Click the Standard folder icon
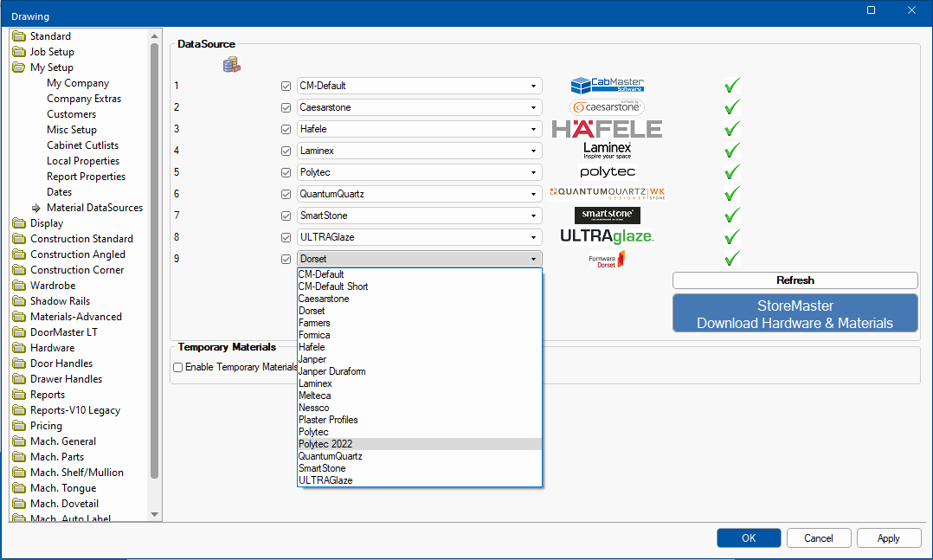 point(19,36)
